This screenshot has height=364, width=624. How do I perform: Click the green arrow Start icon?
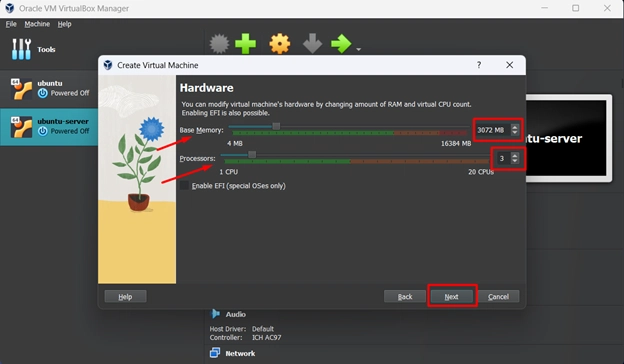341,44
